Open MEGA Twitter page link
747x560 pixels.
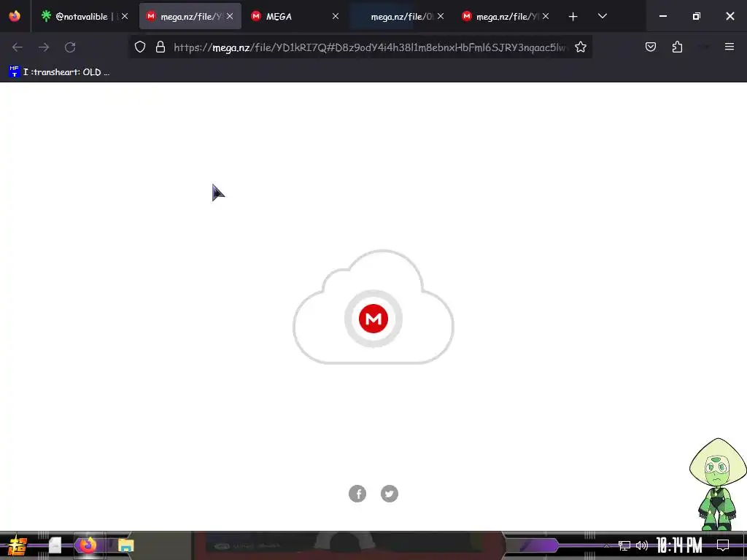click(x=390, y=494)
